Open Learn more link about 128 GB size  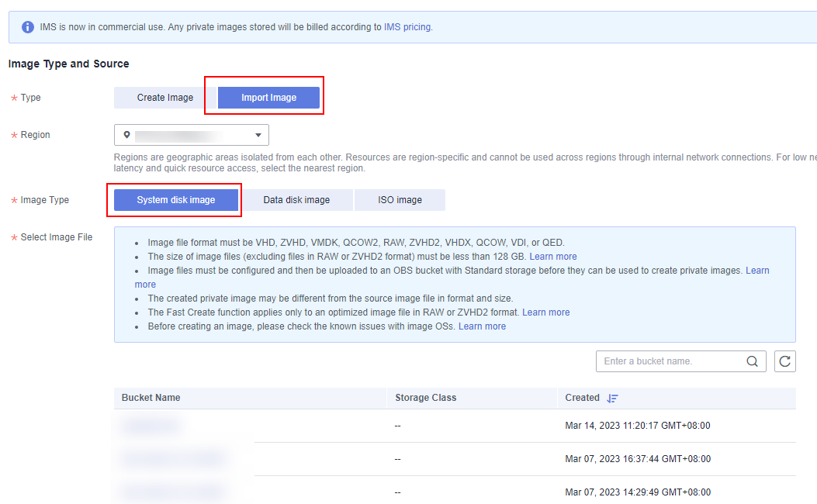[553, 257]
